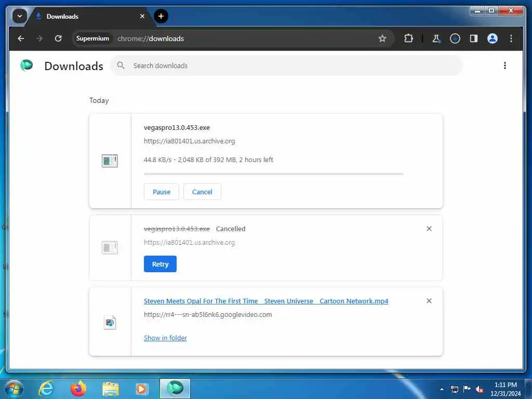The width and height of the screenshot is (532, 399).
Task: Reload the downloads page
Action: [58, 38]
